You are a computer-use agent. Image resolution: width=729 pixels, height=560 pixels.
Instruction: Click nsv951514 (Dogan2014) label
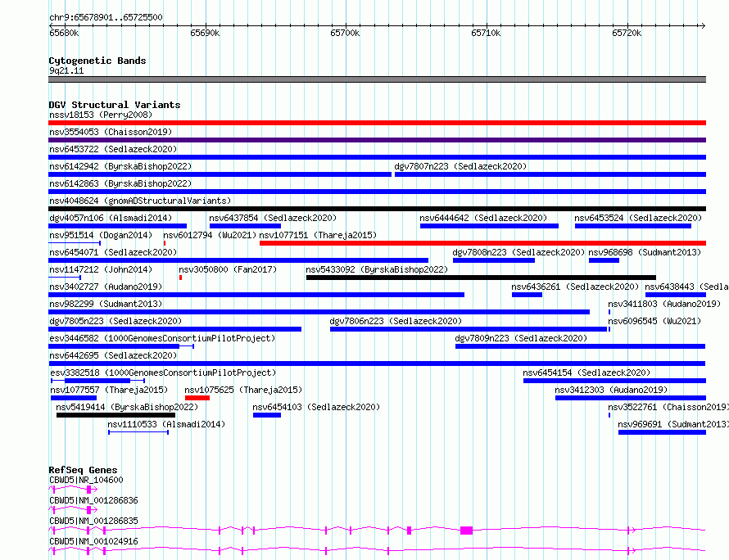click(x=101, y=235)
